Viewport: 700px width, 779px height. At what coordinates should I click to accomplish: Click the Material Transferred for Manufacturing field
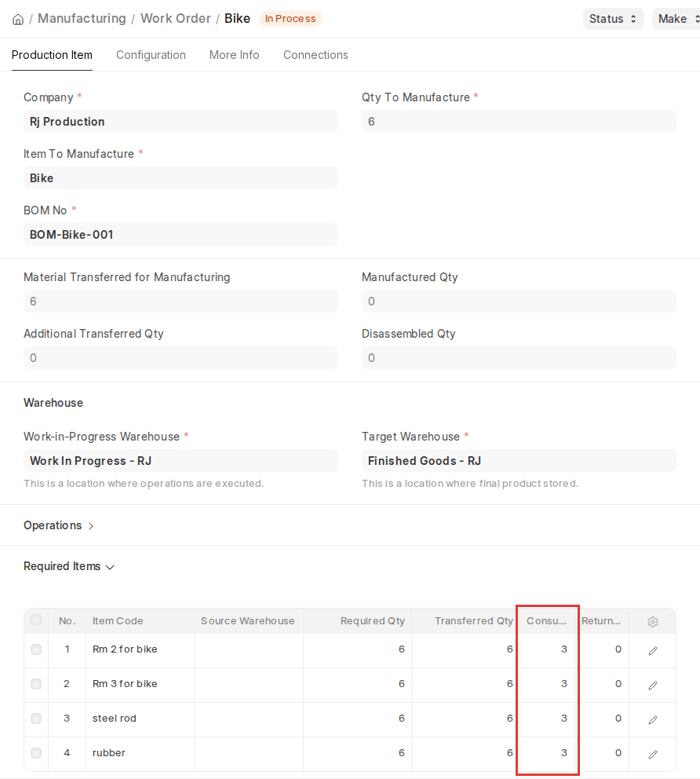(180, 301)
